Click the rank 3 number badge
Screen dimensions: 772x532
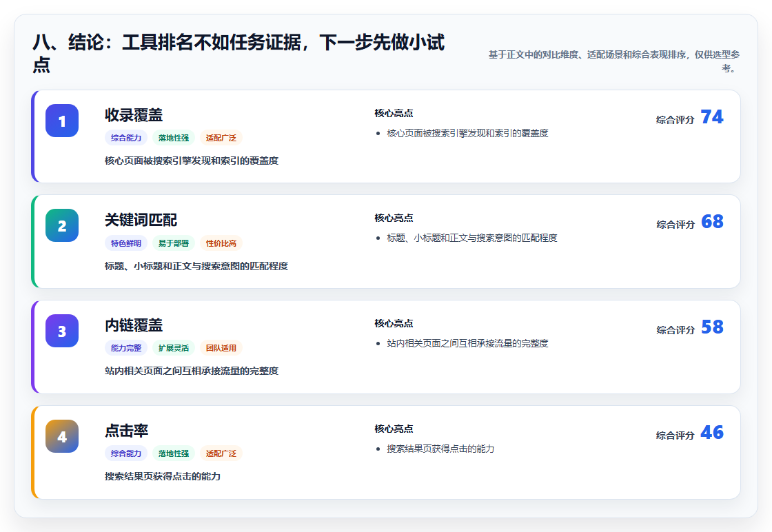pos(62,331)
